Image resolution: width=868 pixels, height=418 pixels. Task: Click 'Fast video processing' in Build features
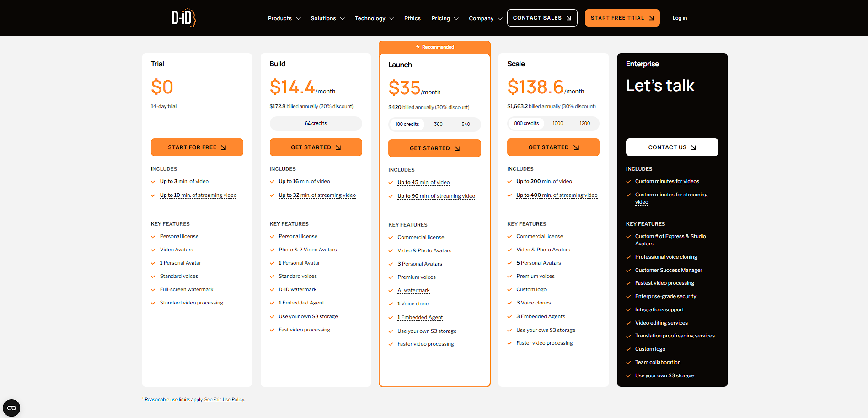click(x=304, y=330)
